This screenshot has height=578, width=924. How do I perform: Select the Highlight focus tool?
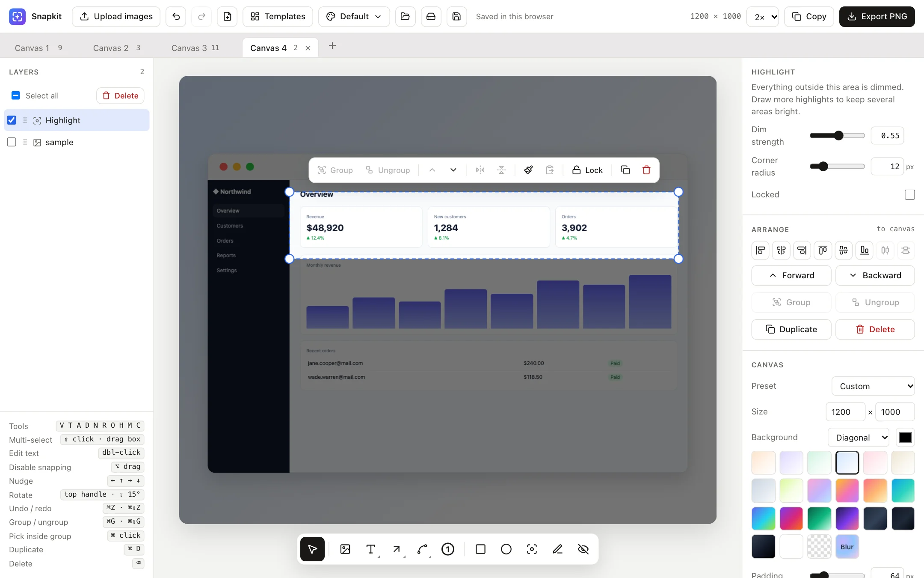(x=532, y=549)
